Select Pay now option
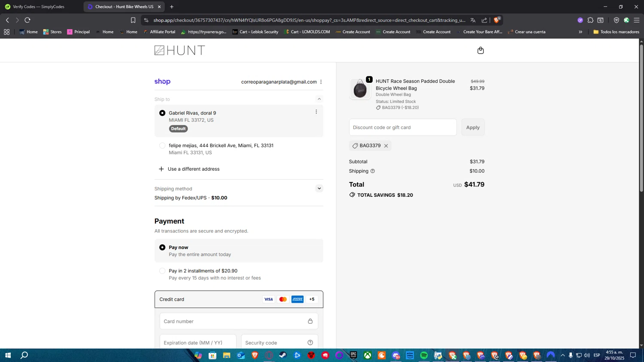Screen dimensions: 644x362 (x=162, y=247)
